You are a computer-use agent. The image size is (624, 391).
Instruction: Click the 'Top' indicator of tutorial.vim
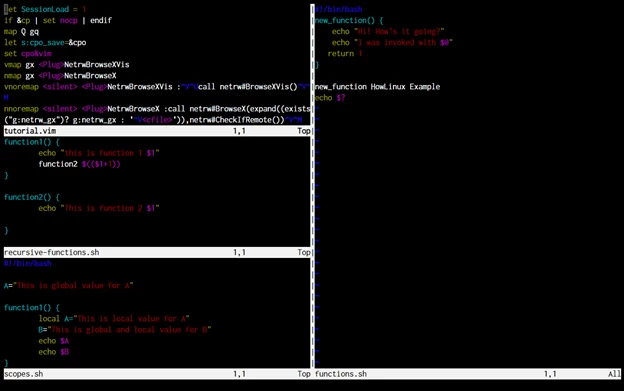pos(304,131)
